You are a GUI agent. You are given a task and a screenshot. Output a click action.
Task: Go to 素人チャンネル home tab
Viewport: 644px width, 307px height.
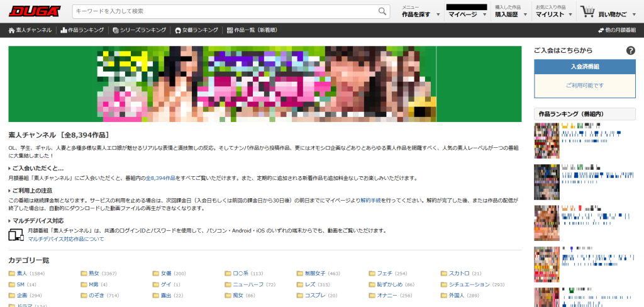point(30,30)
